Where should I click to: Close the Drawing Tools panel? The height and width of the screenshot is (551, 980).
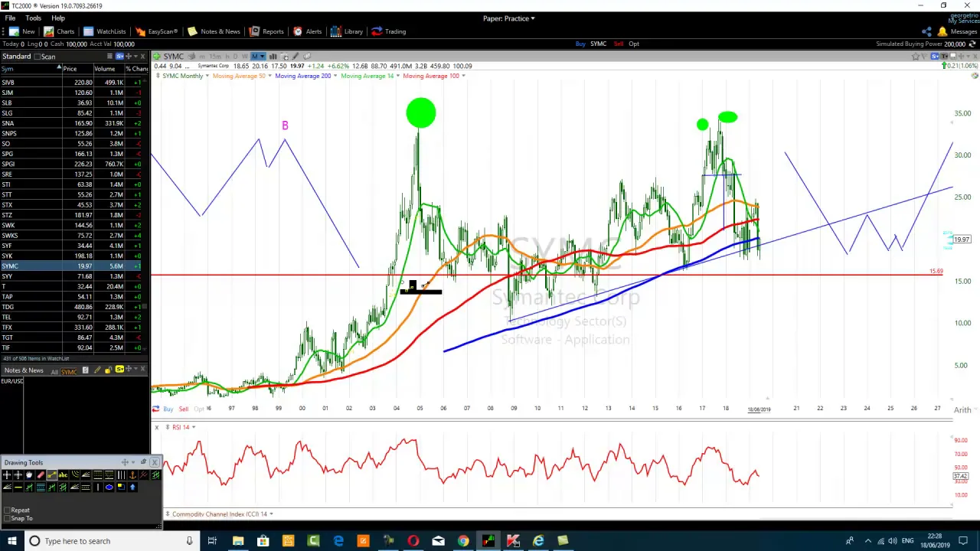pyautogui.click(x=155, y=462)
